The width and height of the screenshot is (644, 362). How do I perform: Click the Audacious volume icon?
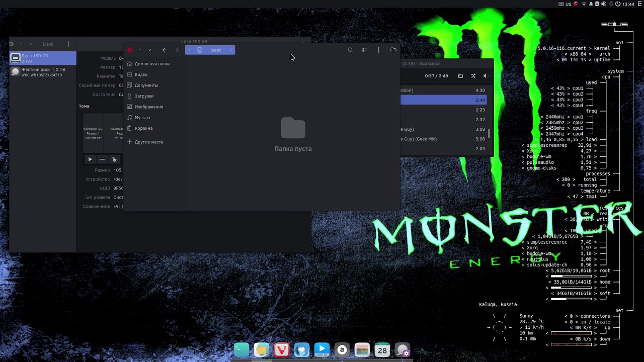pyautogui.click(x=486, y=76)
